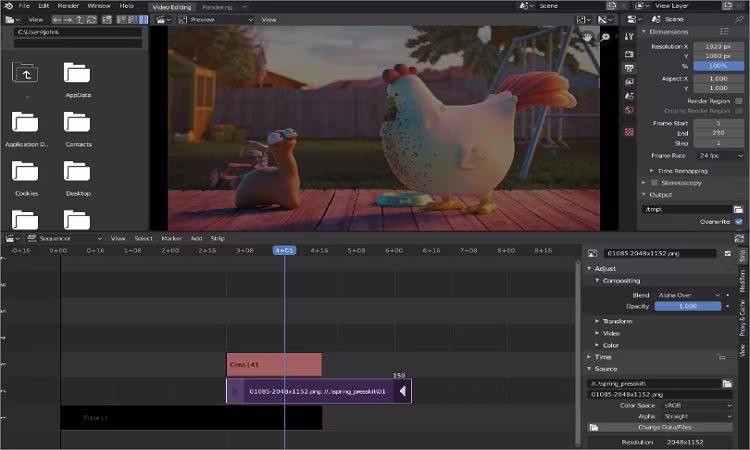The width and height of the screenshot is (750, 450).
Task: Pin the properties editor context
Action: click(x=739, y=19)
